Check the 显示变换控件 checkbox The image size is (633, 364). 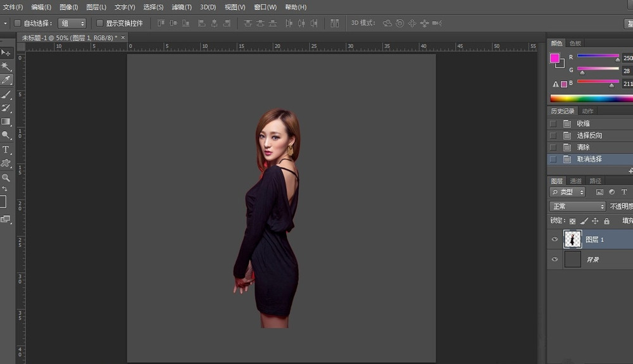tap(100, 23)
